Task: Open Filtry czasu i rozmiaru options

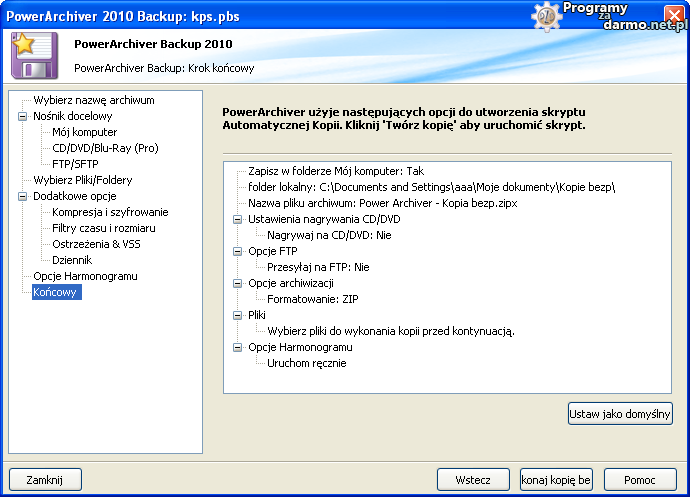Action: tap(103, 228)
